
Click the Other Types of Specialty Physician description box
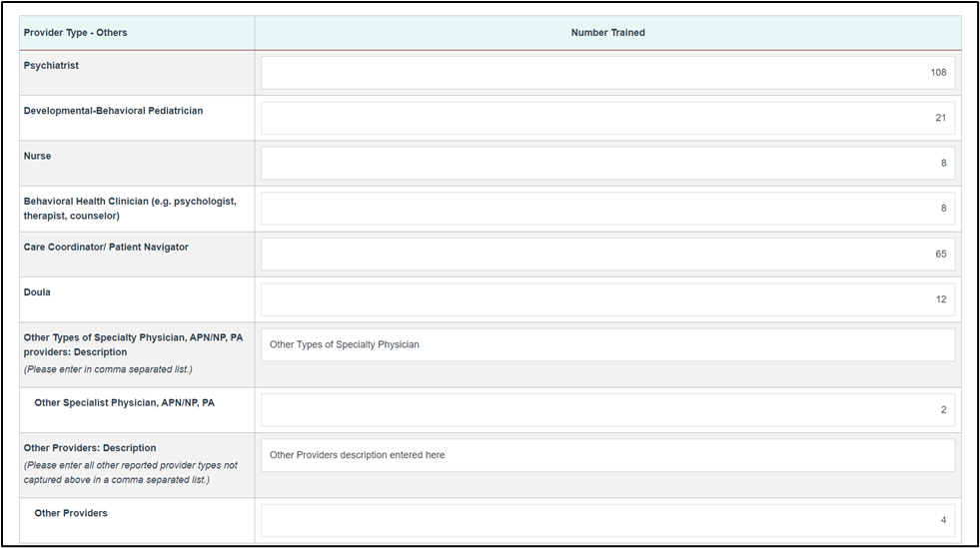pos(607,344)
